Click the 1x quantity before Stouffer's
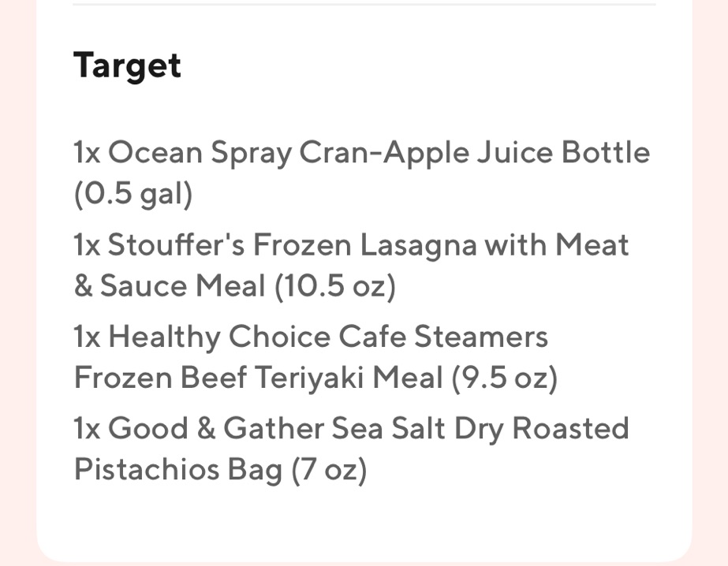 point(87,245)
